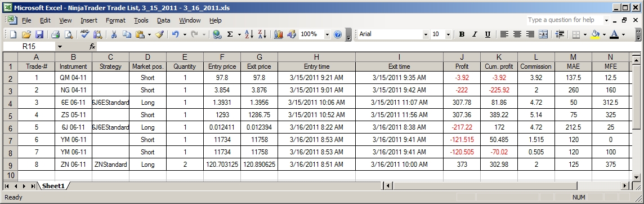Undo the last action
The height and width of the screenshot is (204, 644).
176,34
